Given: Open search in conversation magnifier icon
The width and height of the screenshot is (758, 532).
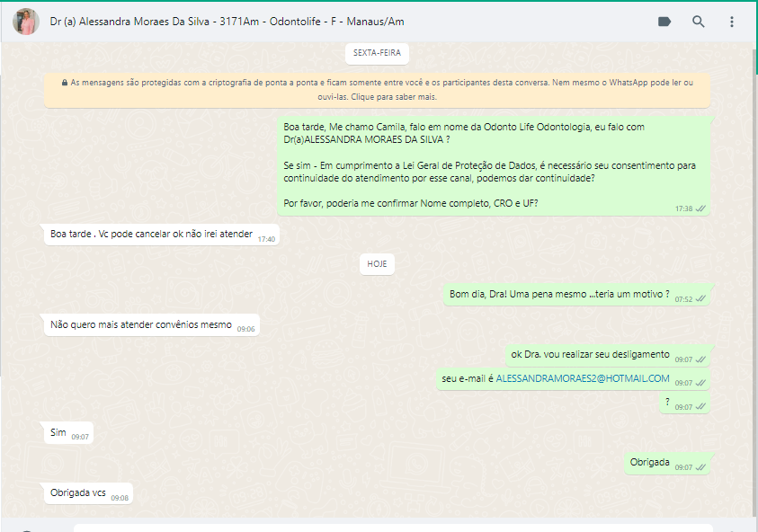Looking at the screenshot, I should pos(699,22).
